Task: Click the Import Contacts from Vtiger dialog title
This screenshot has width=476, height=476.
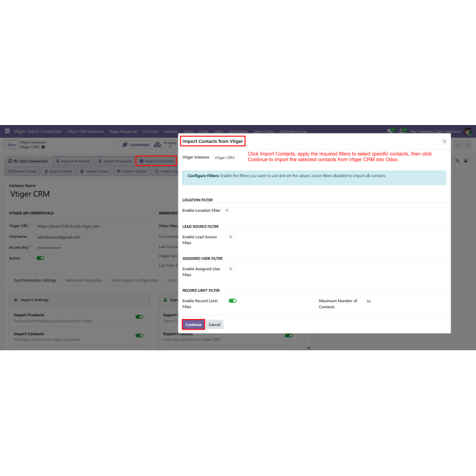Action: [x=212, y=141]
